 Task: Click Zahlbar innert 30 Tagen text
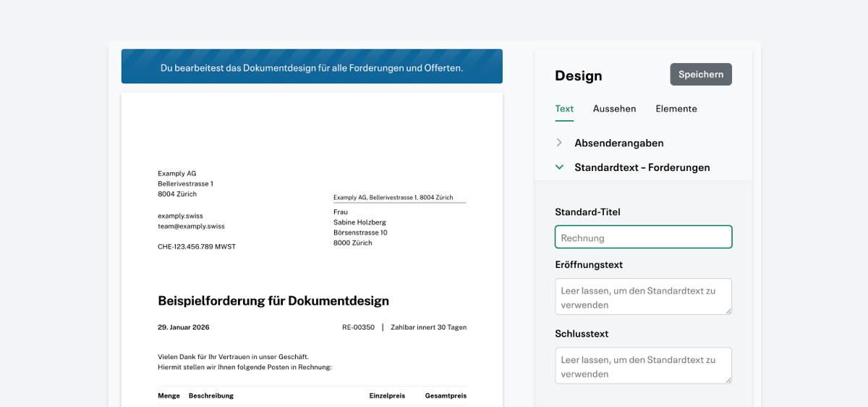click(x=428, y=327)
